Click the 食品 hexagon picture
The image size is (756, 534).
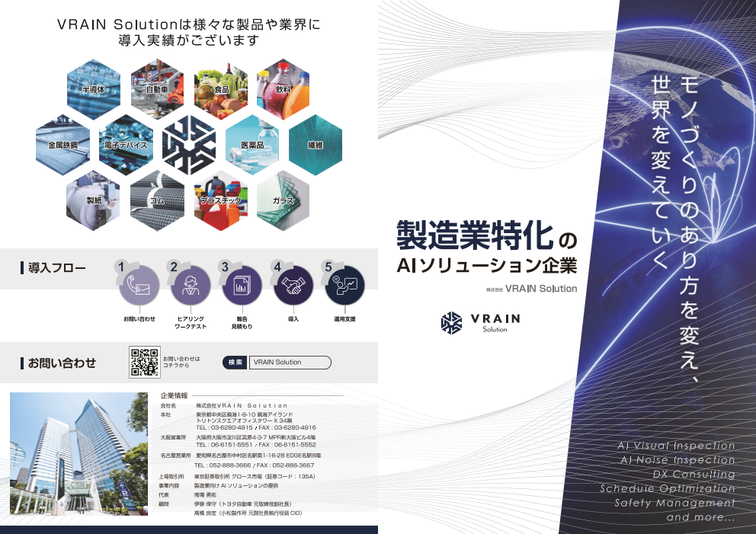(x=221, y=89)
